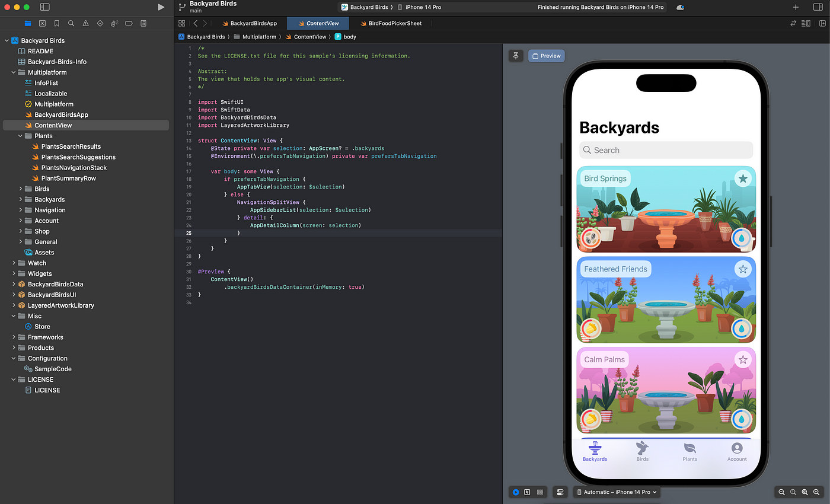
Task: Favorite star on Bird Springs card
Action: coord(743,178)
